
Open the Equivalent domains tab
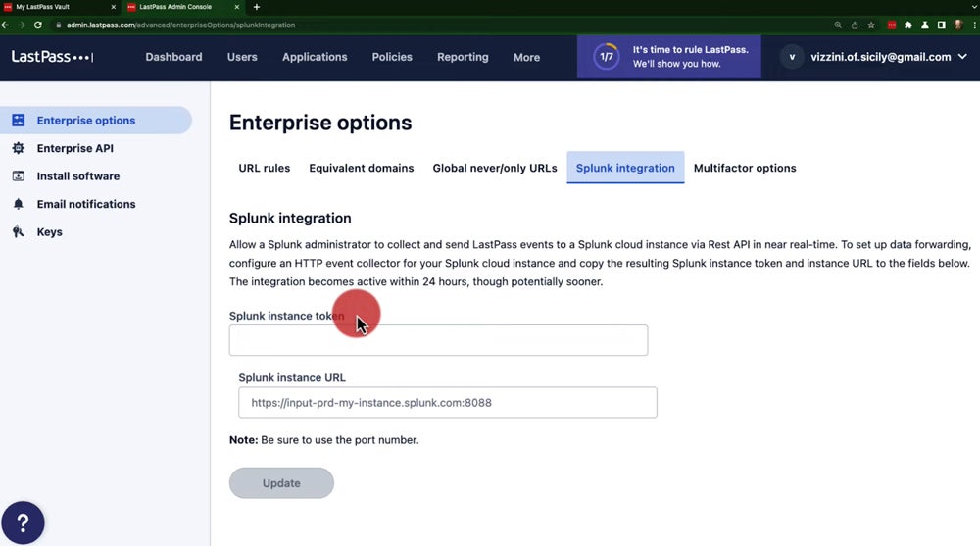click(x=361, y=168)
